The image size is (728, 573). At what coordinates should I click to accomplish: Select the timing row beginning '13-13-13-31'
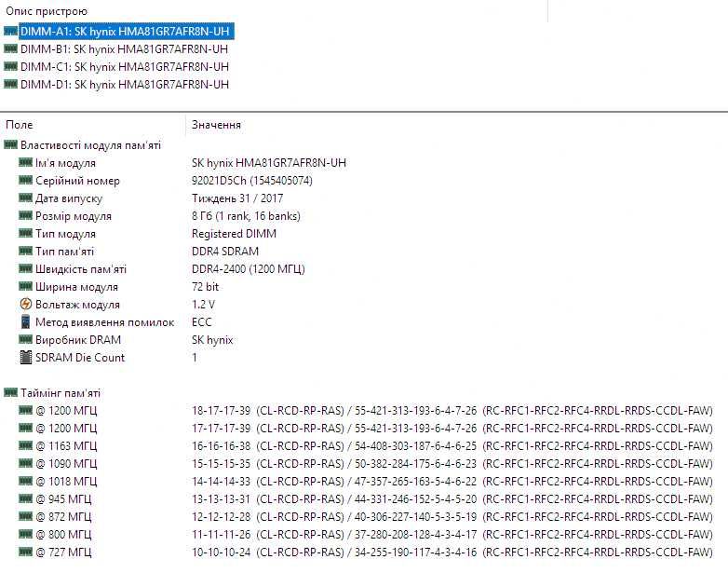point(452,499)
